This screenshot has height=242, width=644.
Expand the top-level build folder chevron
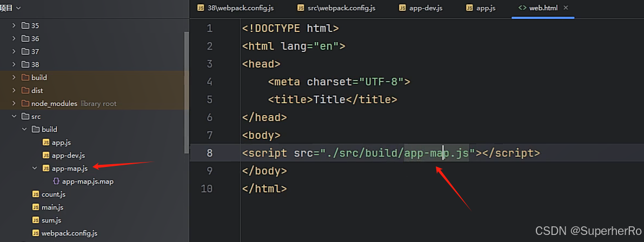14,78
